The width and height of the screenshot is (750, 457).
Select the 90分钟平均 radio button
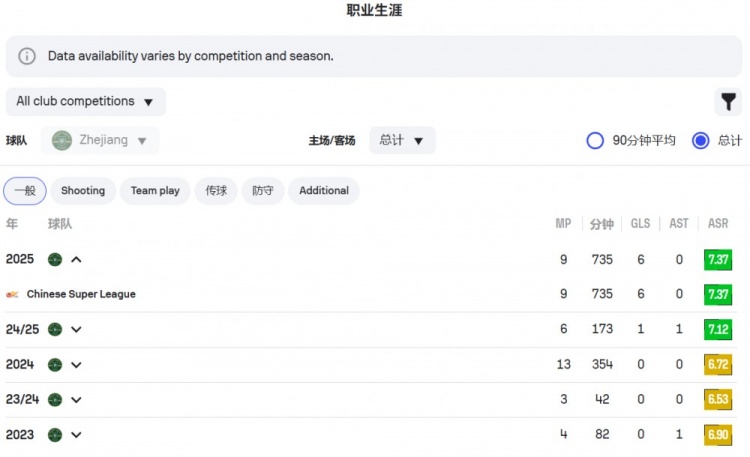[595, 140]
